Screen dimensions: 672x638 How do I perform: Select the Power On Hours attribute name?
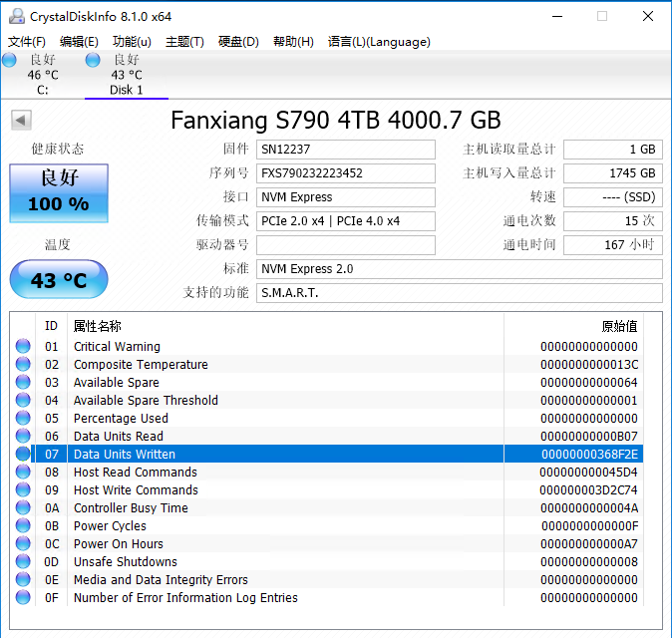(119, 543)
